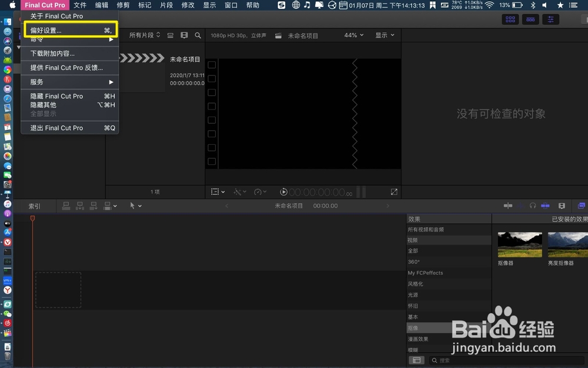Open the 文件 menu in menu bar
The width and height of the screenshot is (588, 368).
coord(80,5)
